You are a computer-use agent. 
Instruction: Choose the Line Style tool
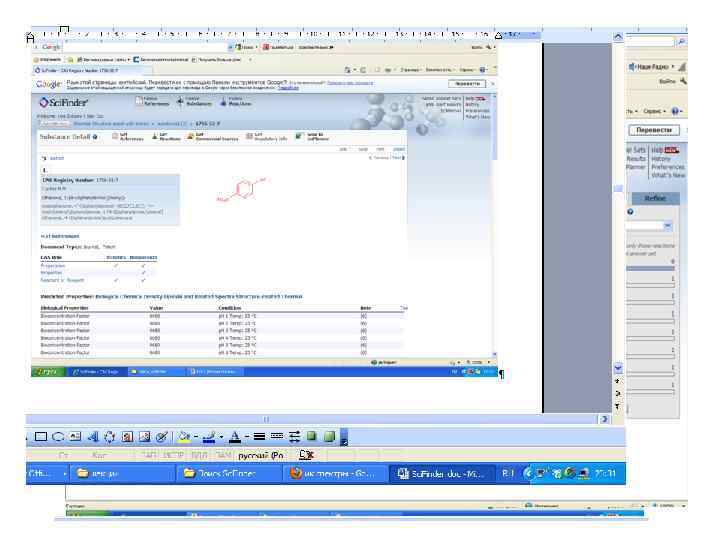[259, 437]
